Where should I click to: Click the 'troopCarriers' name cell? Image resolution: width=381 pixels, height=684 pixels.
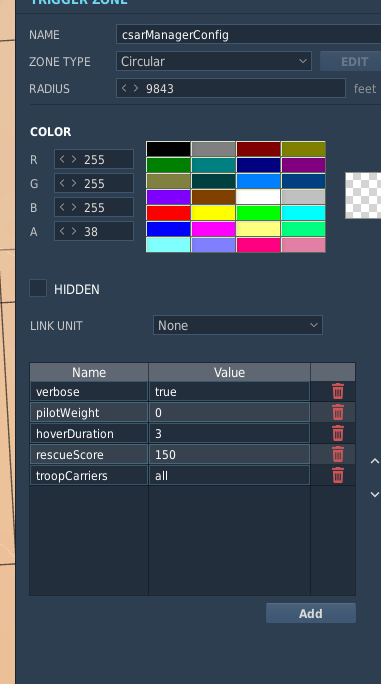[89, 475]
